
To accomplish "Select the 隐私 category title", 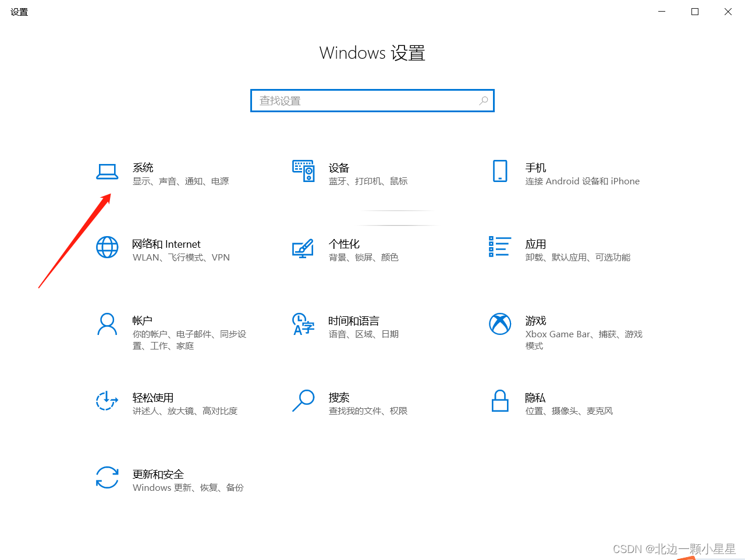I will point(535,398).
